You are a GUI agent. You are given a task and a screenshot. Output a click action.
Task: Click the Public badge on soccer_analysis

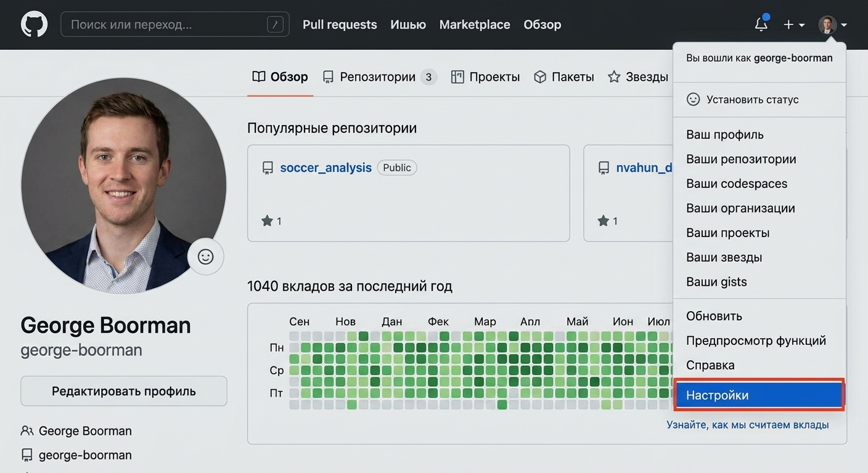397,168
